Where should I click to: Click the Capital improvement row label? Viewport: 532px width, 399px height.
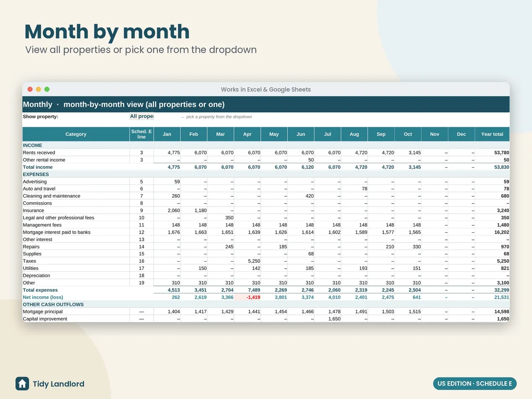pyautogui.click(x=45, y=319)
